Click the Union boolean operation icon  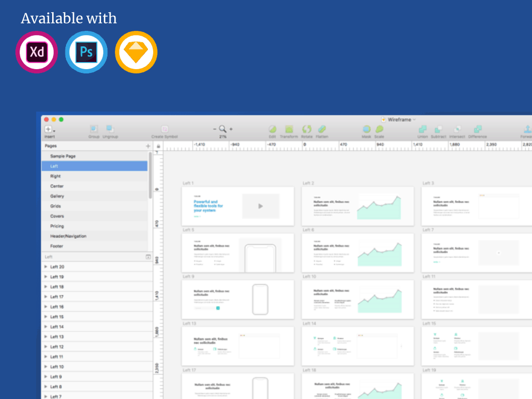click(x=423, y=129)
